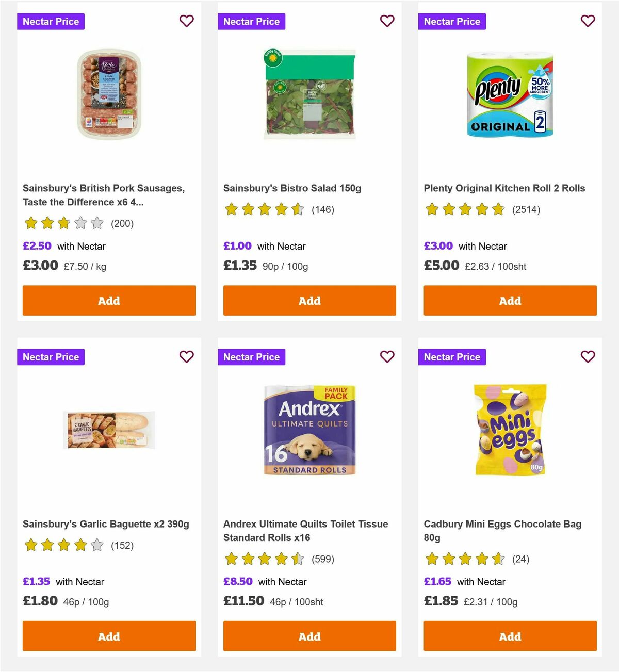The width and height of the screenshot is (619, 672).
Task: Favorite Sainsbury's British Pork Sausages with heart icon
Action: coord(186,21)
